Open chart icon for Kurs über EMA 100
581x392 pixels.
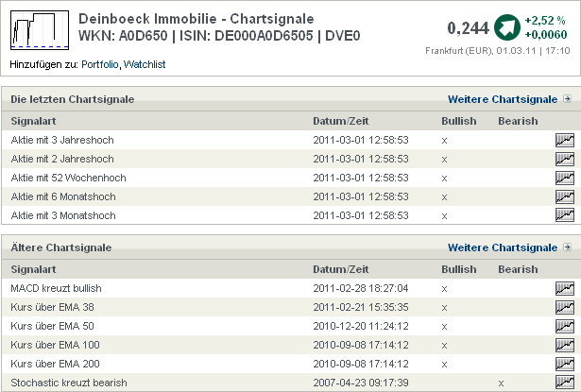565,345
